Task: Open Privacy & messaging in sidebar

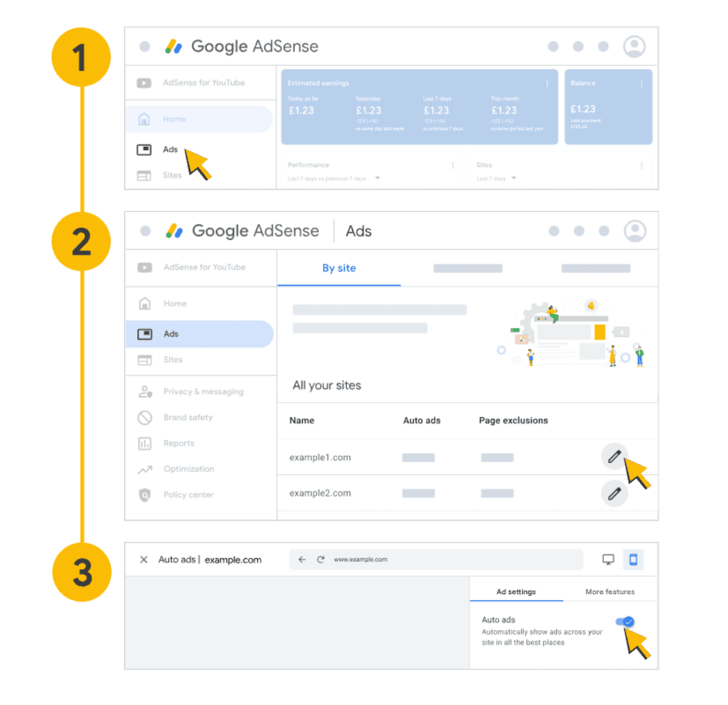Action: click(203, 391)
